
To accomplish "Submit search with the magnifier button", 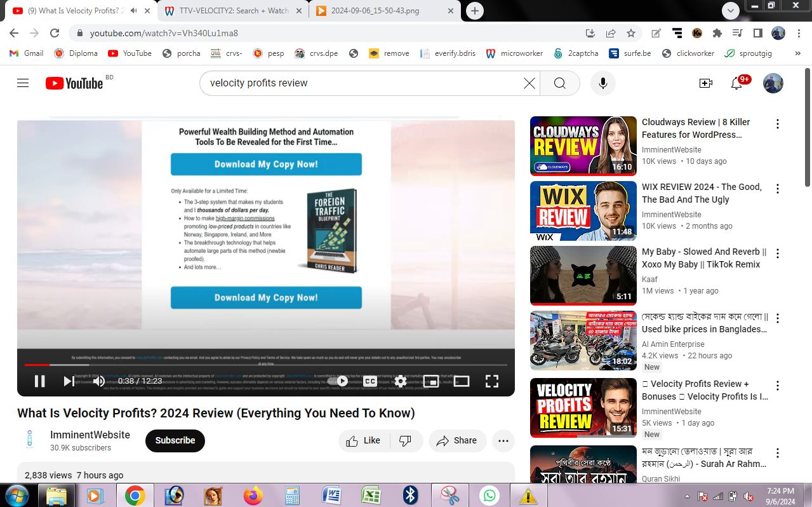I will coord(559,83).
